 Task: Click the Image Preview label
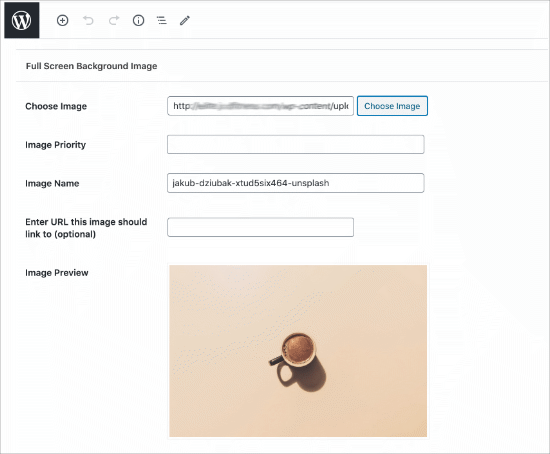57,273
